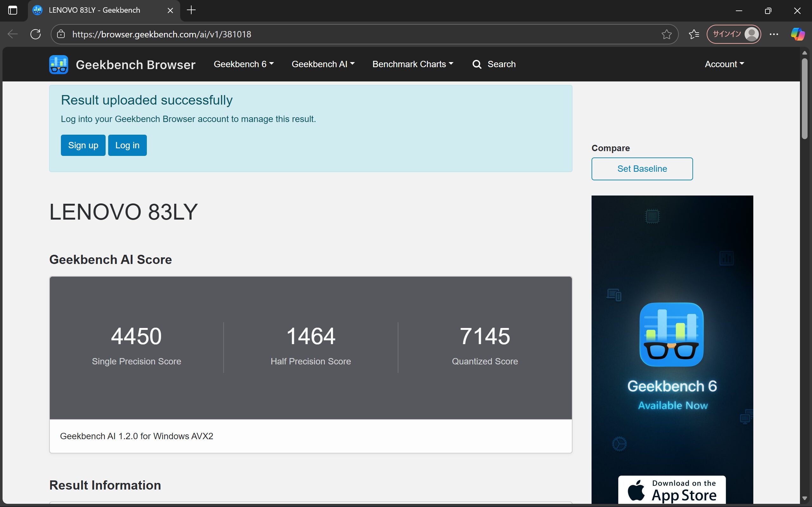
Task: Click the Log in button
Action: tap(127, 145)
